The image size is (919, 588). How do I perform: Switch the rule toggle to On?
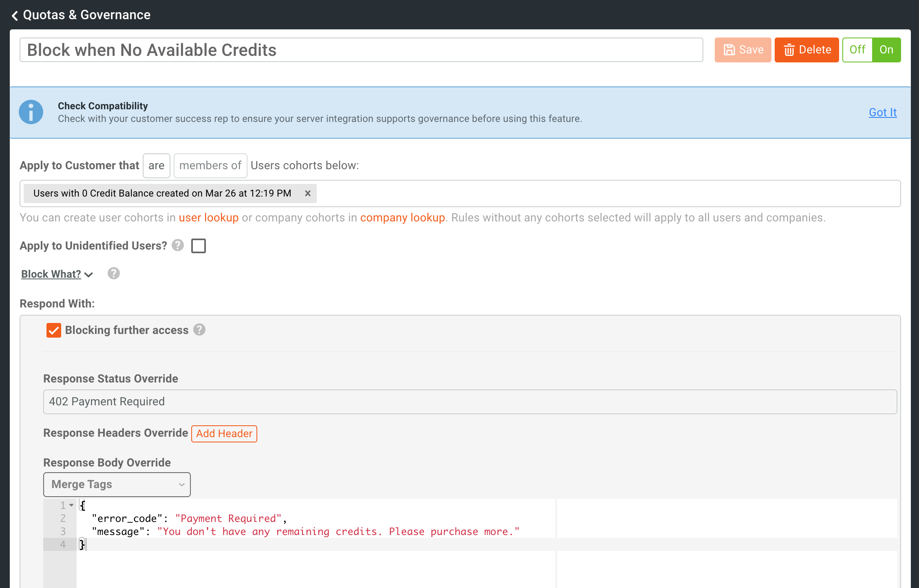click(886, 50)
